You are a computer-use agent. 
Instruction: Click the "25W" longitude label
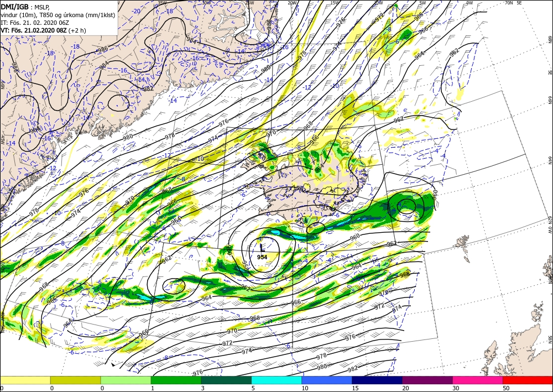(x=249, y=3)
